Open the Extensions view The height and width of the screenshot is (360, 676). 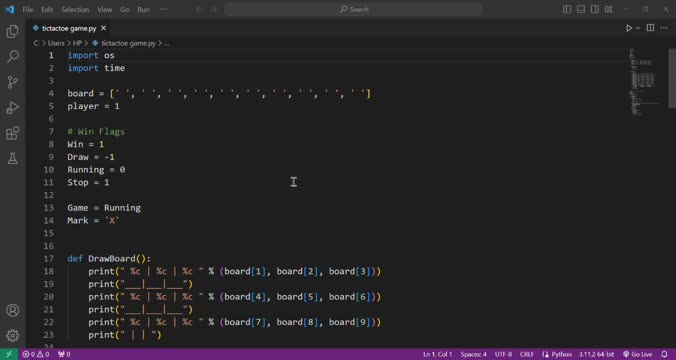point(13,133)
